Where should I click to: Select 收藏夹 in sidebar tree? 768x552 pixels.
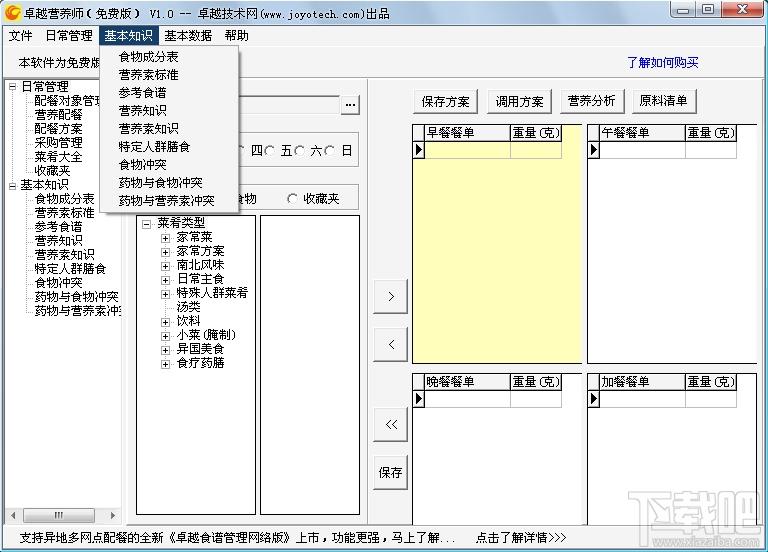click(52, 171)
